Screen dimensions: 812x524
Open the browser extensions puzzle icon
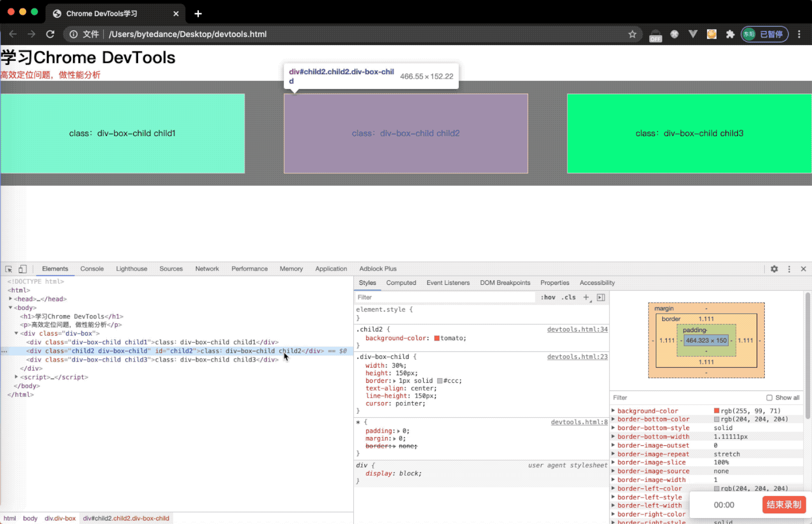730,34
